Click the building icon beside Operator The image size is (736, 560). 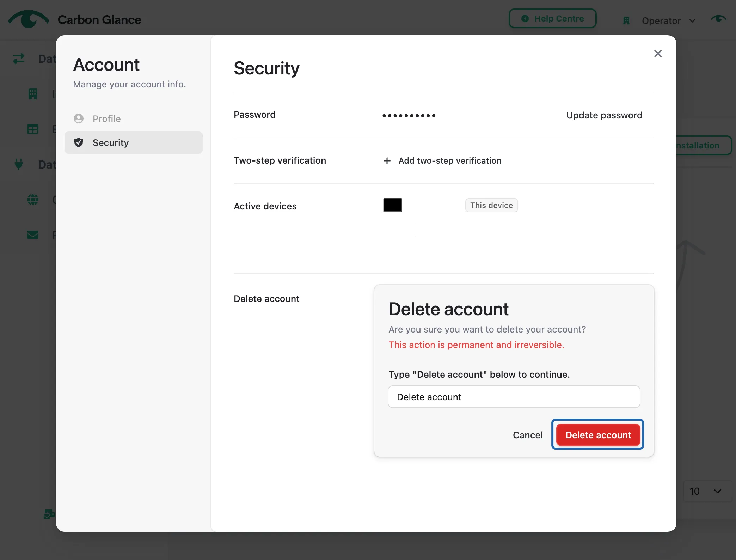pyautogui.click(x=626, y=21)
